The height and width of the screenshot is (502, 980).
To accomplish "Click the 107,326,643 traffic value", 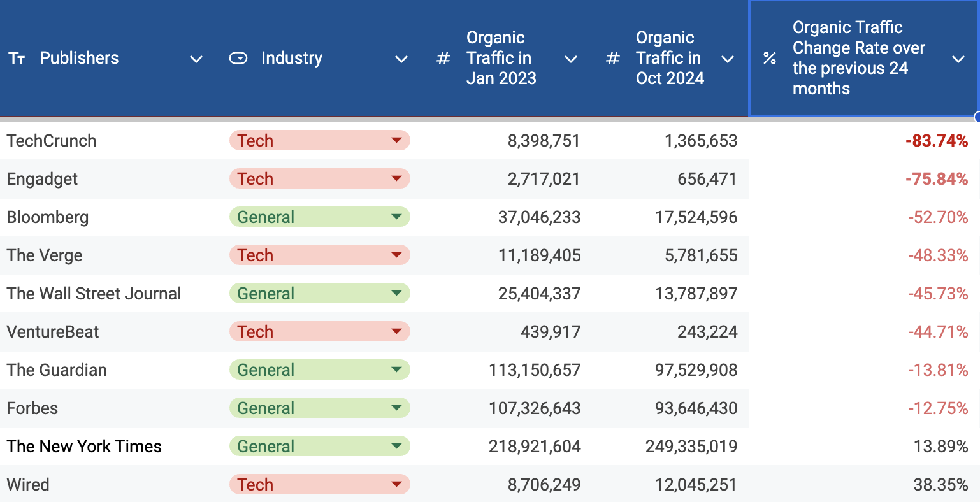I will pyautogui.click(x=535, y=408).
